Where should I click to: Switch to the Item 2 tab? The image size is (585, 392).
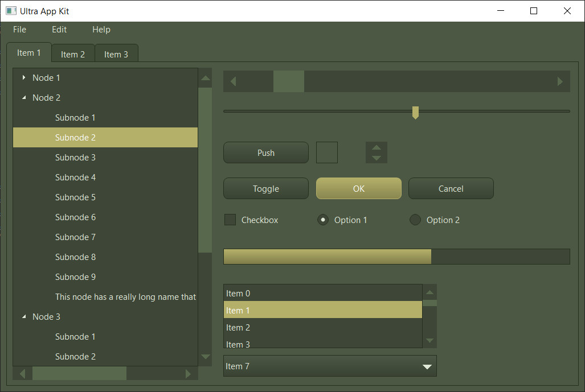pos(72,53)
